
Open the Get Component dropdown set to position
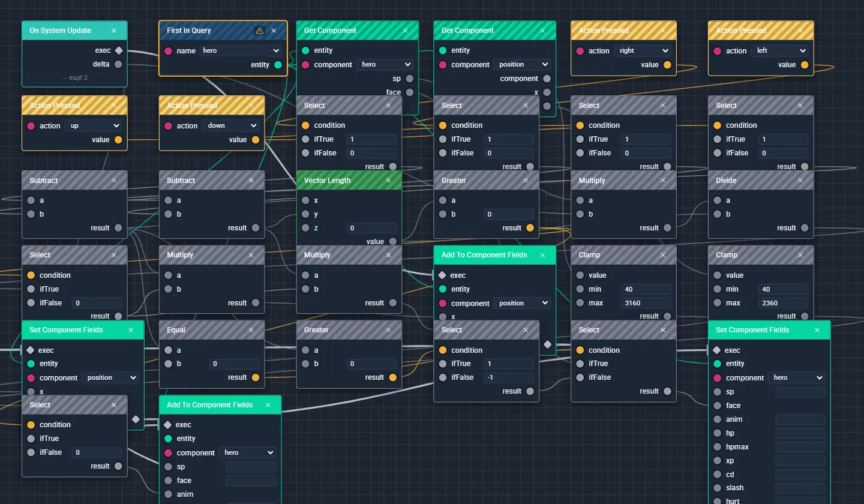point(522,64)
